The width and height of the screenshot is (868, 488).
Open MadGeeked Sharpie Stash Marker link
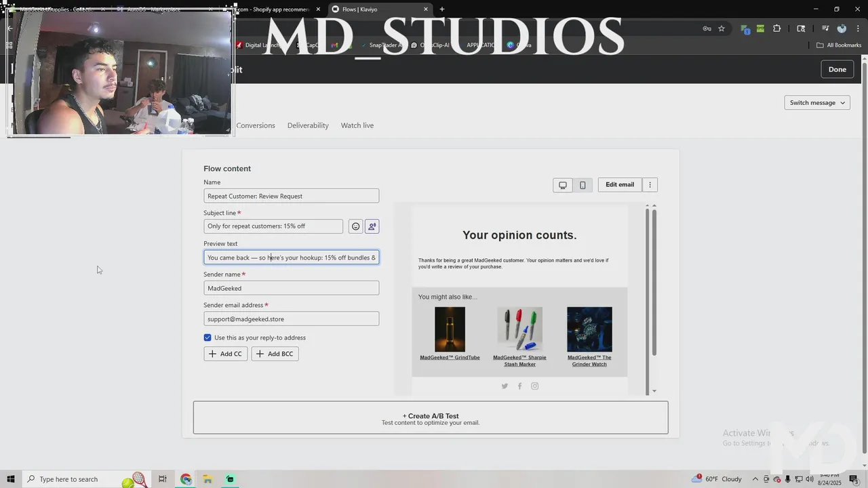pyautogui.click(x=519, y=361)
